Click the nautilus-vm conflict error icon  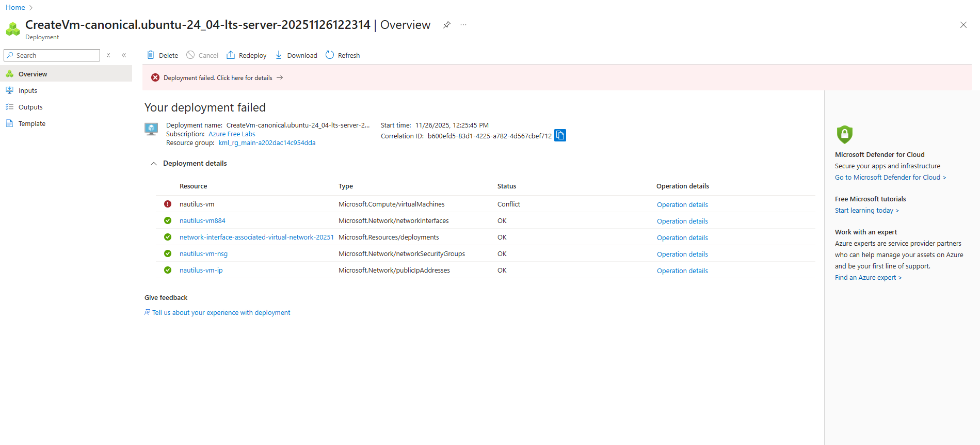click(x=168, y=204)
